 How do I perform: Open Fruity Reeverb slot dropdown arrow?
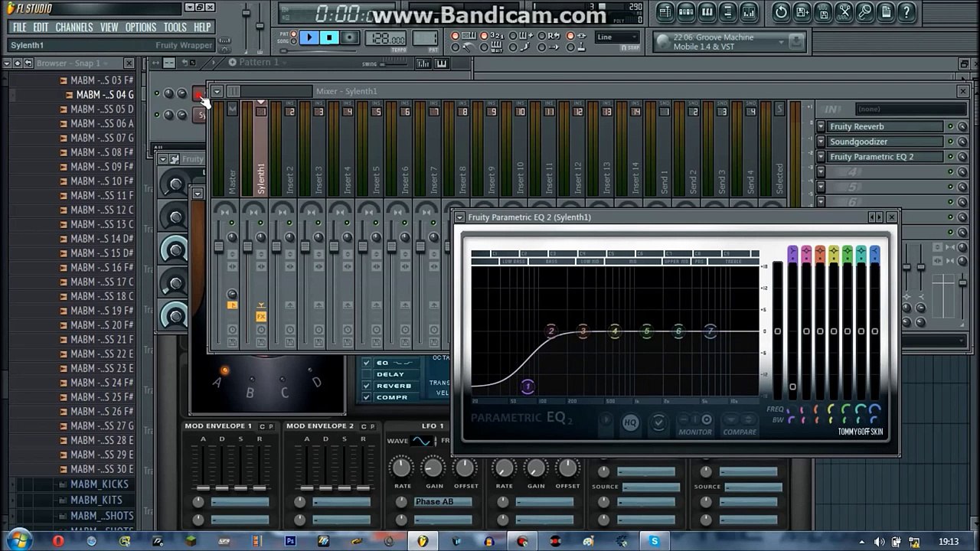tap(821, 126)
